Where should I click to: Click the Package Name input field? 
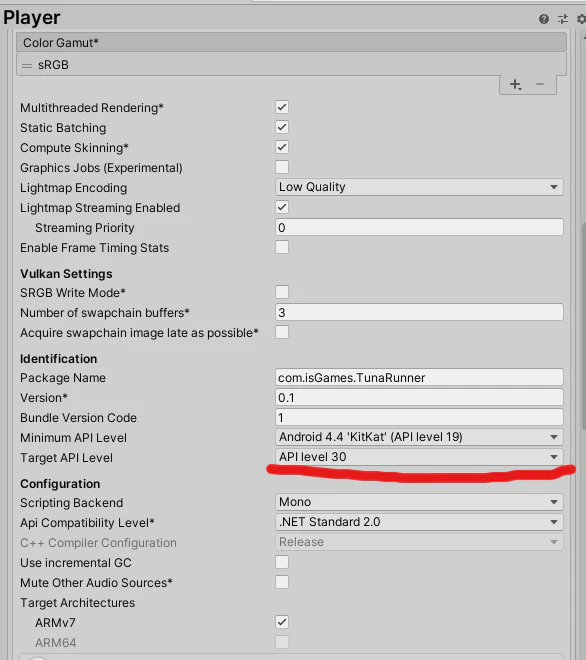pyautogui.click(x=419, y=378)
